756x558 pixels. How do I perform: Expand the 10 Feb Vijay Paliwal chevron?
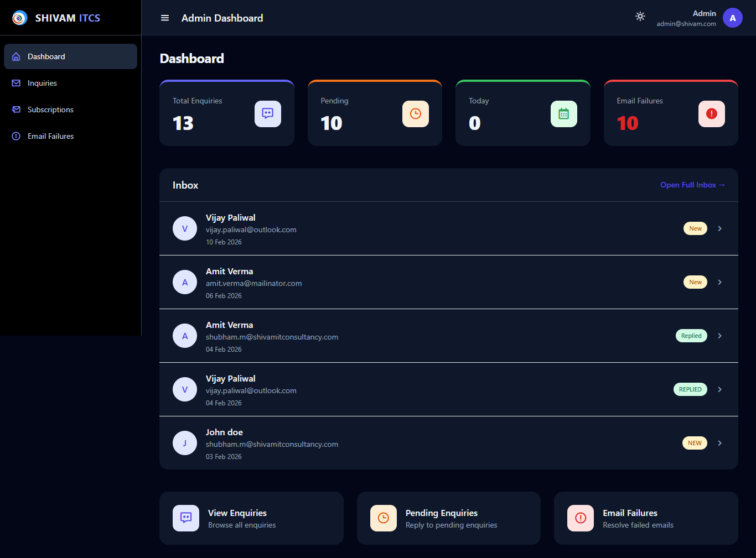[x=719, y=229]
